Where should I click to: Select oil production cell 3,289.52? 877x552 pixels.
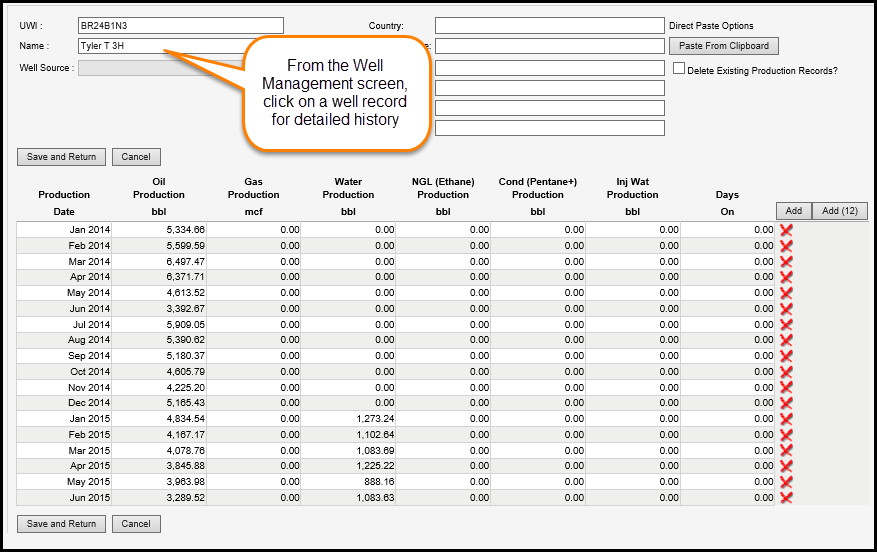[x=159, y=497]
